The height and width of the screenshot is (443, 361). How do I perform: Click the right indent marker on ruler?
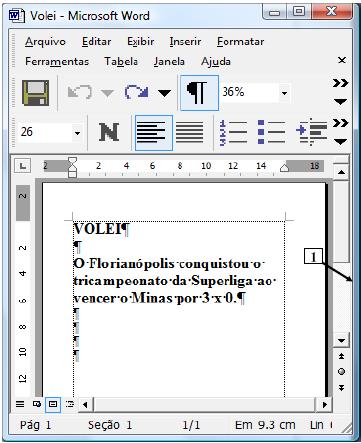284,168
